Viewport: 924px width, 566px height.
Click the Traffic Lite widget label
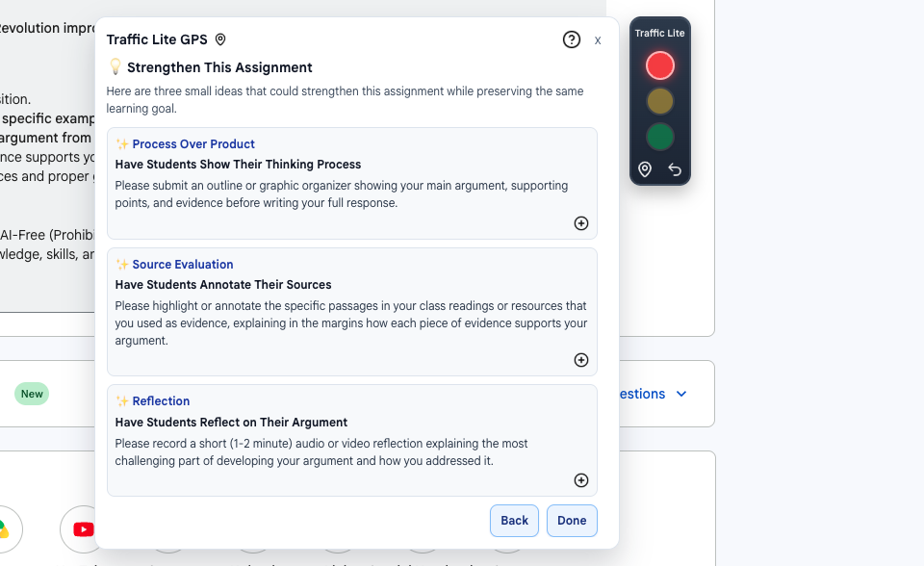coord(659,33)
